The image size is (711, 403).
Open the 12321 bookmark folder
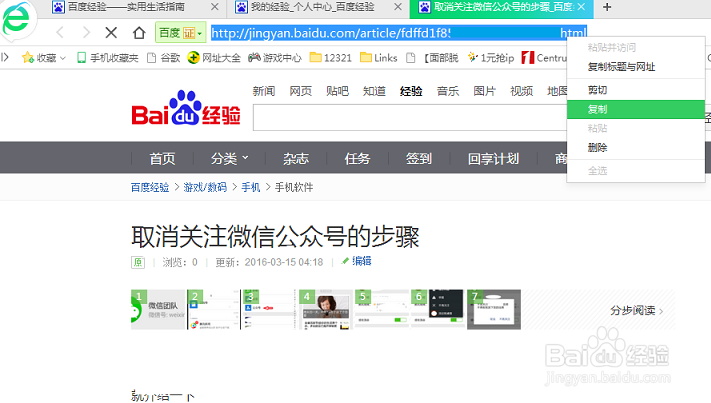coord(331,58)
